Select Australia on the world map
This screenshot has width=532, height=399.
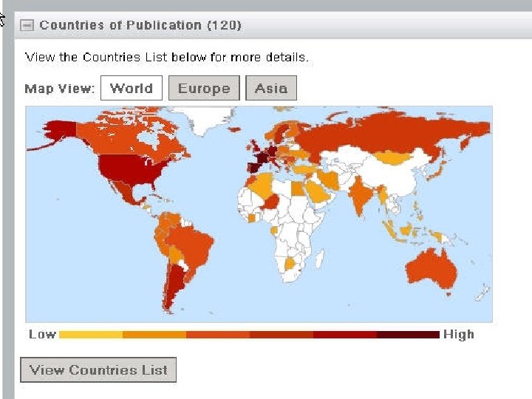pos(432,270)
